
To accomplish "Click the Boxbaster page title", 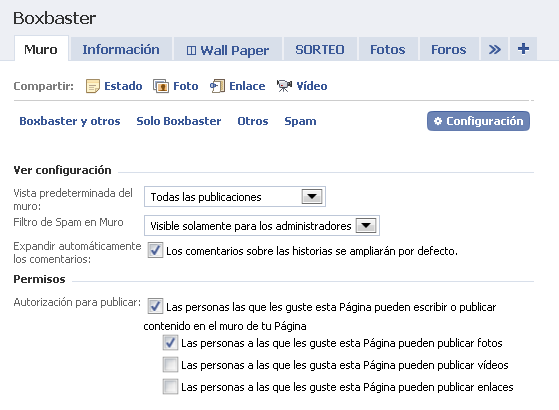I will [x=55, y=18].
